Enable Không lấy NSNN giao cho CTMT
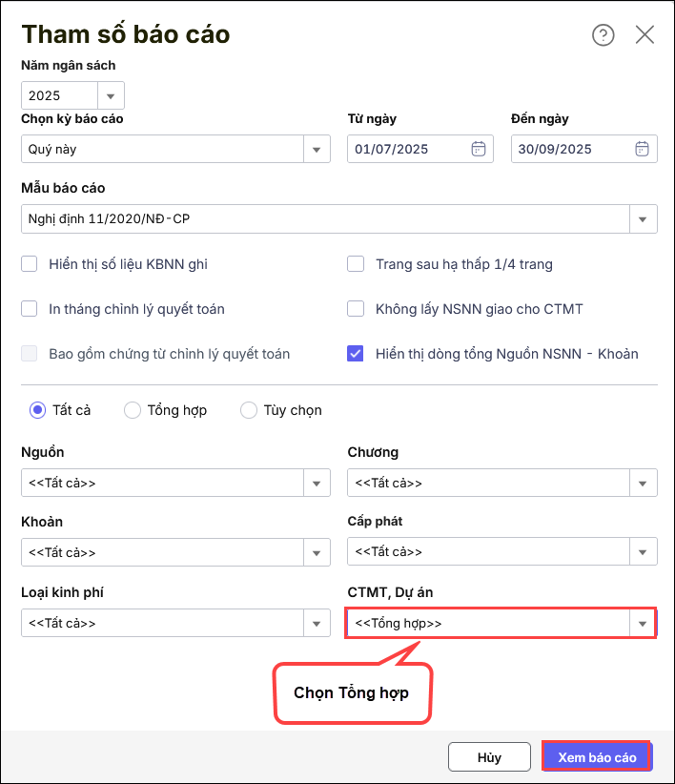The width and height of the screenshot is (675, 784). tap(356, 309)
